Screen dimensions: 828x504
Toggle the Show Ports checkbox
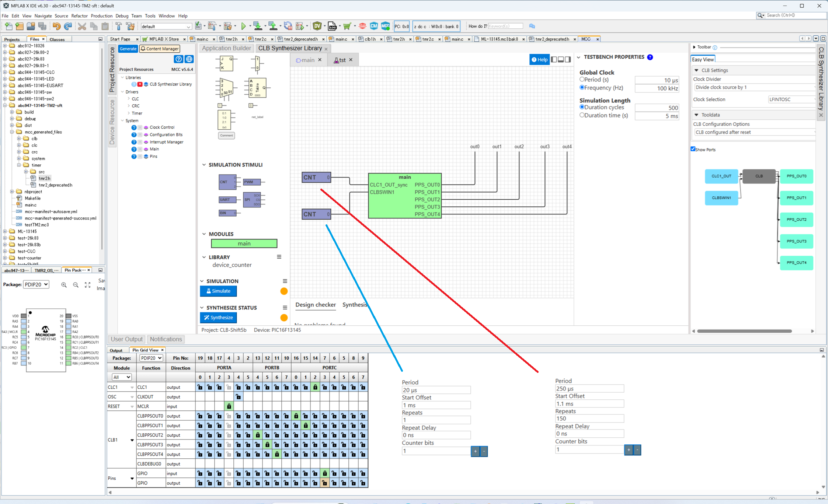point(693,149)
